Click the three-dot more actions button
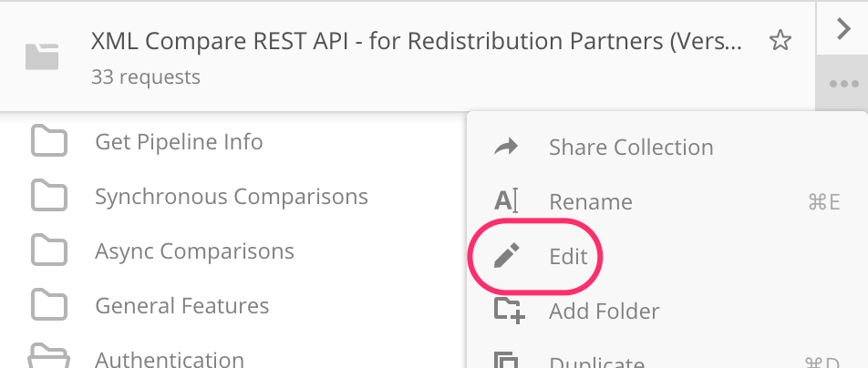 click(x=843, y=84)
